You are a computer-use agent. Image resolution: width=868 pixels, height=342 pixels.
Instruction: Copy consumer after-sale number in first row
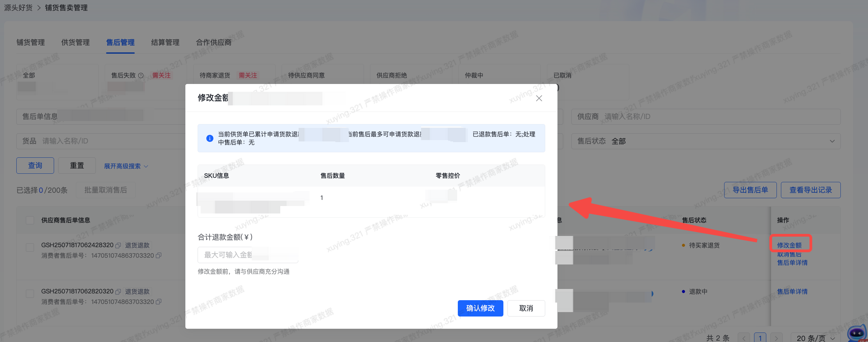tap(158, 255)
